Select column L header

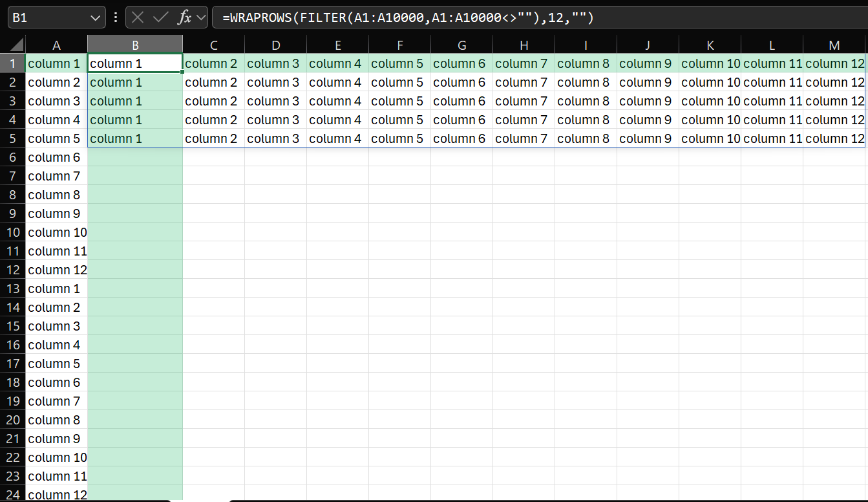tap(772, 45)
